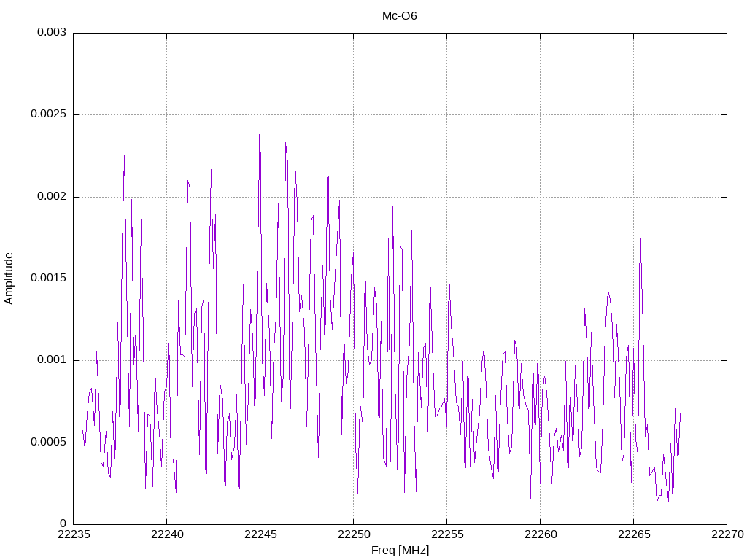
Task: Click the Amplitude axis label
Action: 9,279
